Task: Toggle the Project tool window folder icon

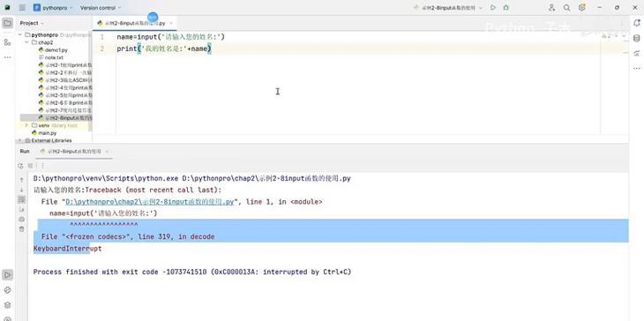Action: click(x=7, y=23)
